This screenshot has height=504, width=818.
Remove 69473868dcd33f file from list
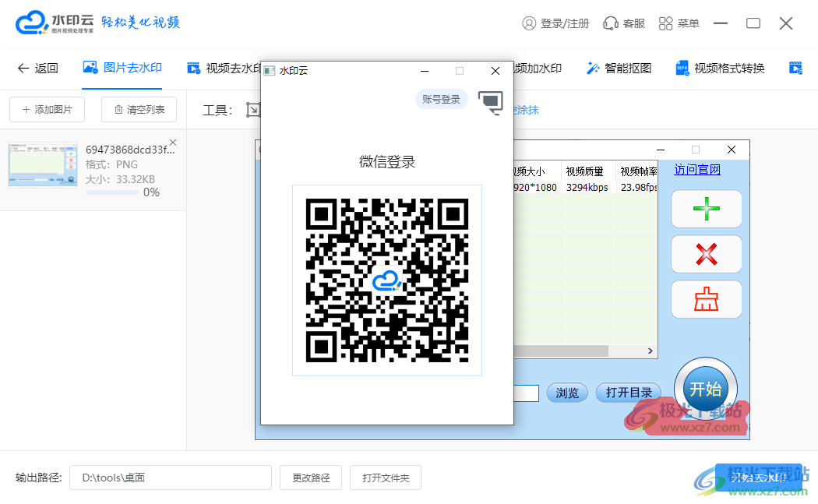pyautogui.click(x=173, y=143)
